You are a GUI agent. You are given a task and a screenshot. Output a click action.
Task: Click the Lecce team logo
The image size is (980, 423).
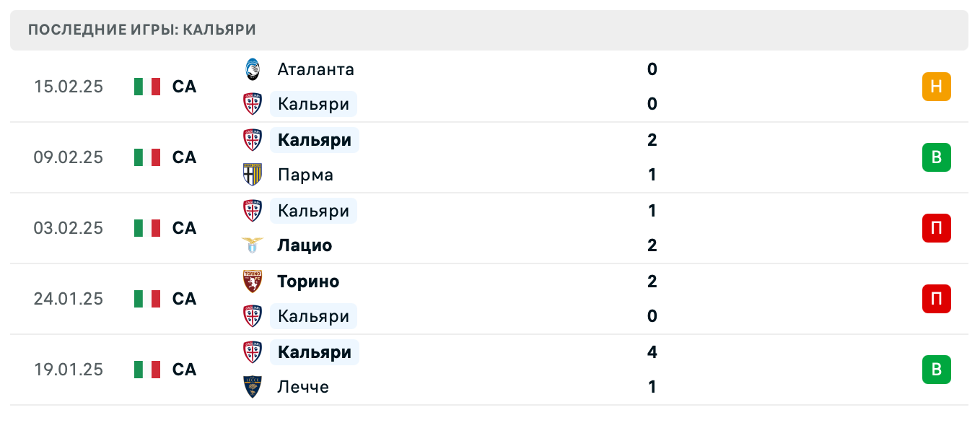coord(252,387)
